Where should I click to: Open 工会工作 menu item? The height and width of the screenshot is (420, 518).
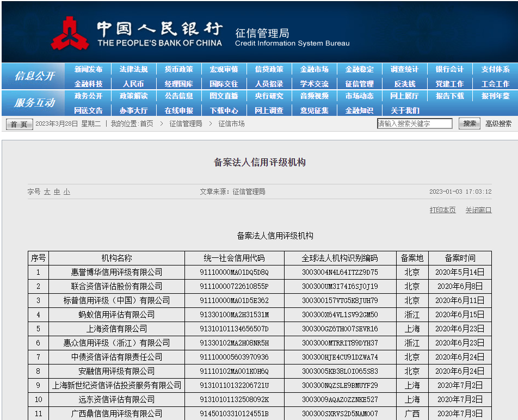click(x=495, y=84)
